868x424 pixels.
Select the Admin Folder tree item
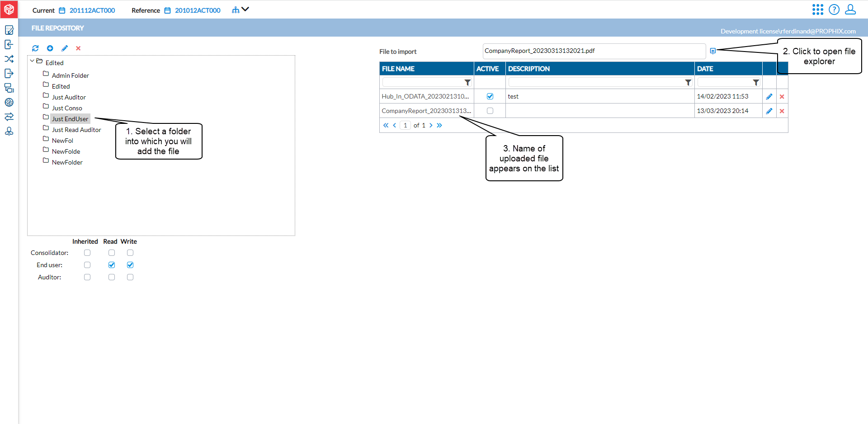pyautogui.click(x=71, y=75)
